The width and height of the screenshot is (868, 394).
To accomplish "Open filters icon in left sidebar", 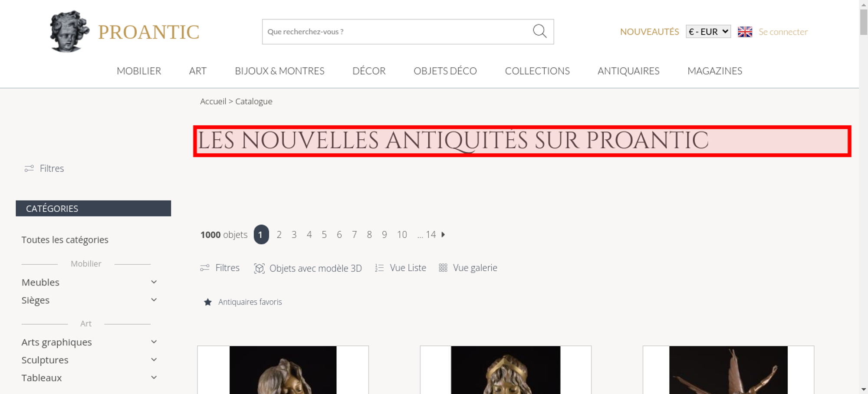I will click(x=29, y=168).
